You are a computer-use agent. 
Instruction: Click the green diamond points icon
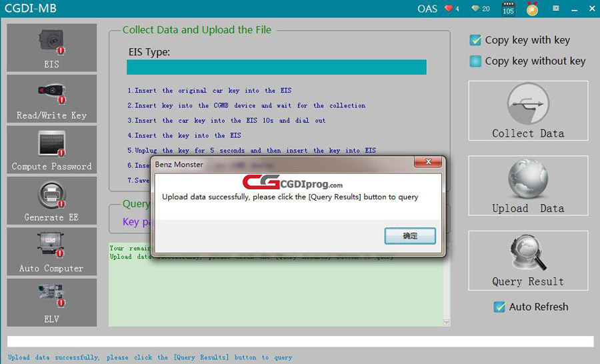click(475, 9)
